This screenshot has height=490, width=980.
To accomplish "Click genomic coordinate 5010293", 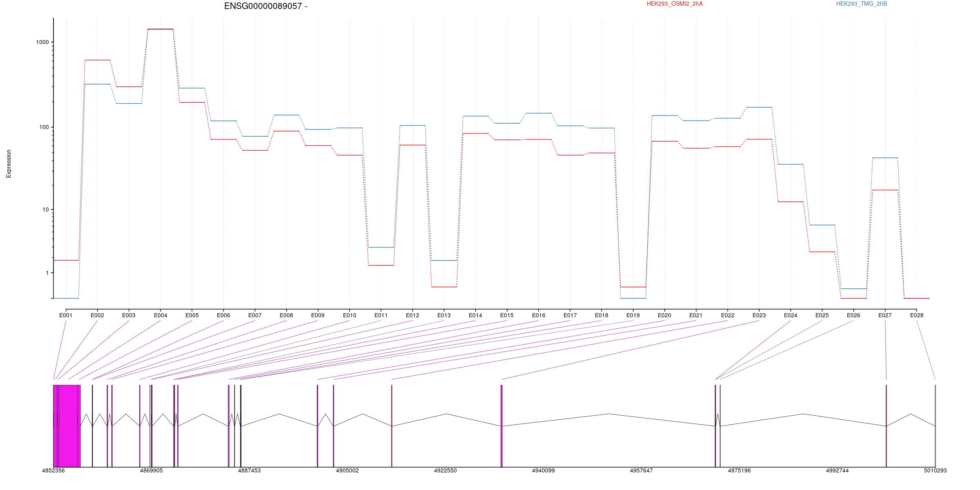I will click(x=935, y=470).
